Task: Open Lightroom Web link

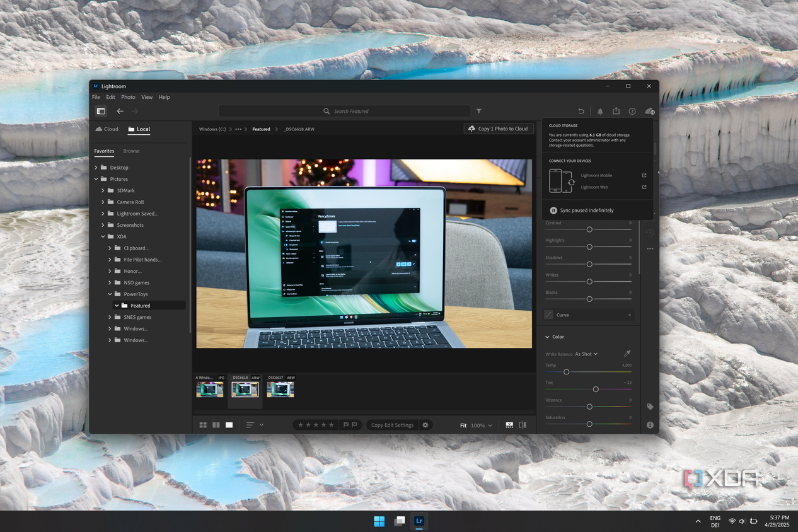Action: pyautogui.click(x=594, y=187)
